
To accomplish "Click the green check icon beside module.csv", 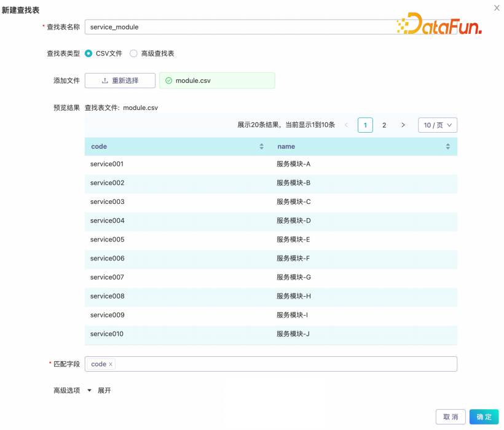I will pos(169,80).
